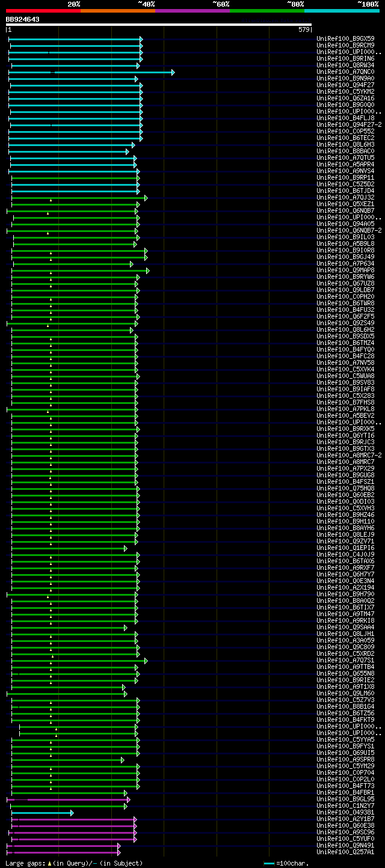Open hit UniRef100_B9H110
385x868 pixels.
coord(346,521)
